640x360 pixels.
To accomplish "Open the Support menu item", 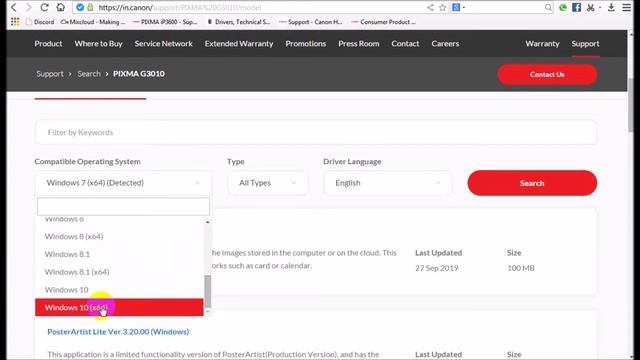I will (x=585, y=44).
